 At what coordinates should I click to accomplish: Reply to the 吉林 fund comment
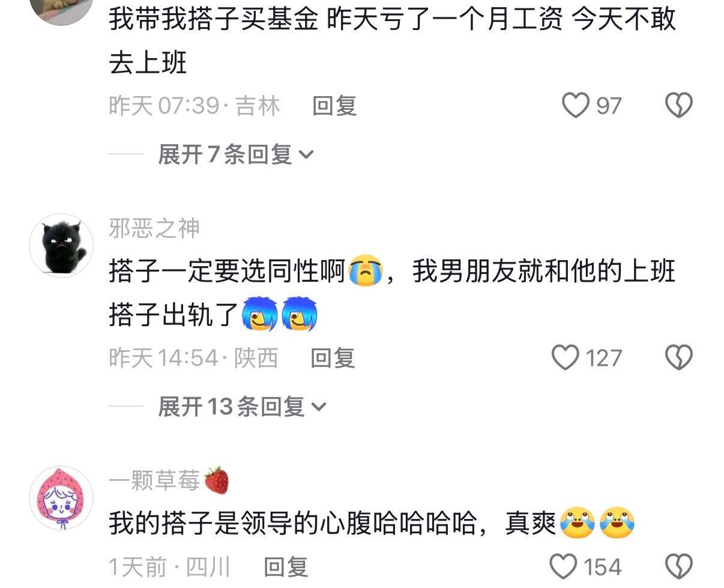pyautogui.click(x=335, y=106)
